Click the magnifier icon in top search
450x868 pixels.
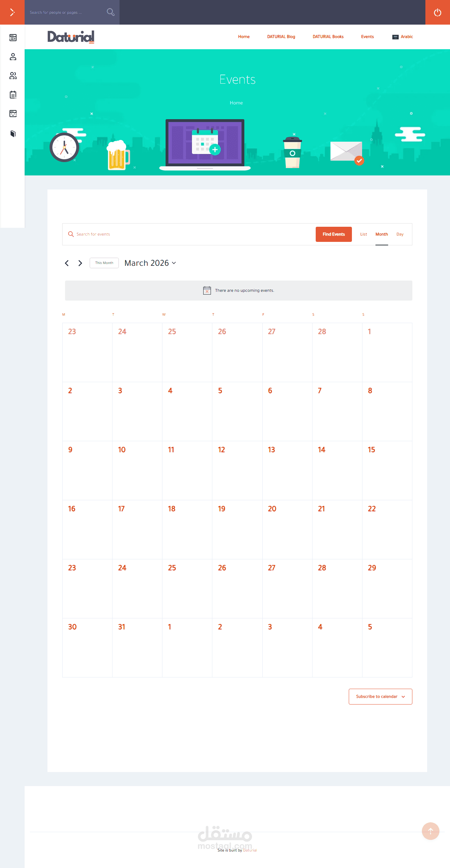pyautogui.click(x=110, y=12)
